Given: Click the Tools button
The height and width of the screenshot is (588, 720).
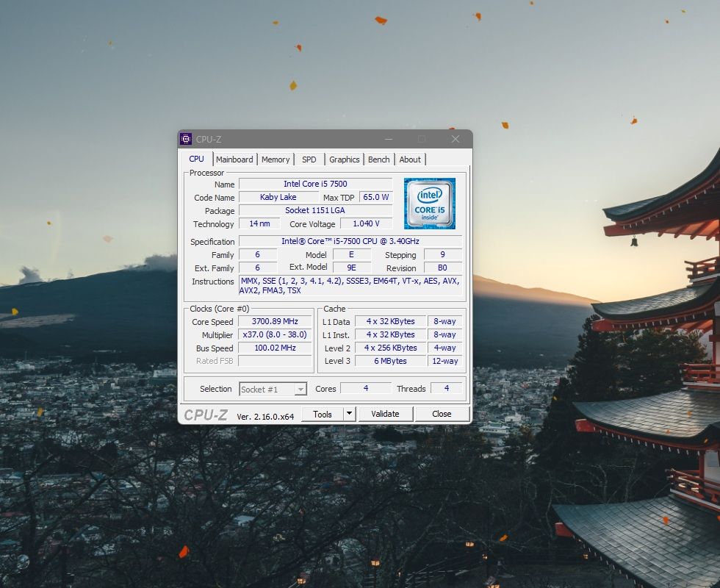Looking at the screenshot, I should pyautogui.click(x=323, y=414).
